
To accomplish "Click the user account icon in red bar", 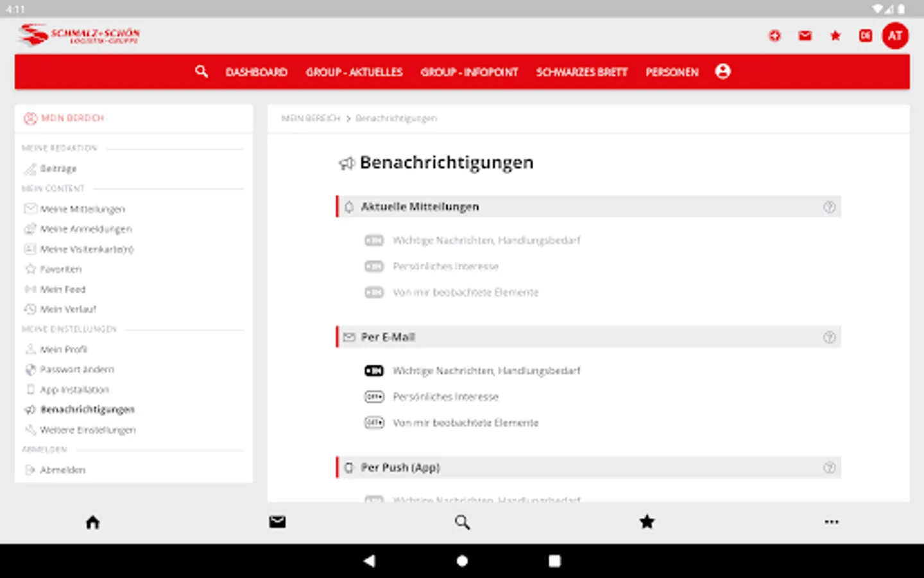I will pos(723,71).
